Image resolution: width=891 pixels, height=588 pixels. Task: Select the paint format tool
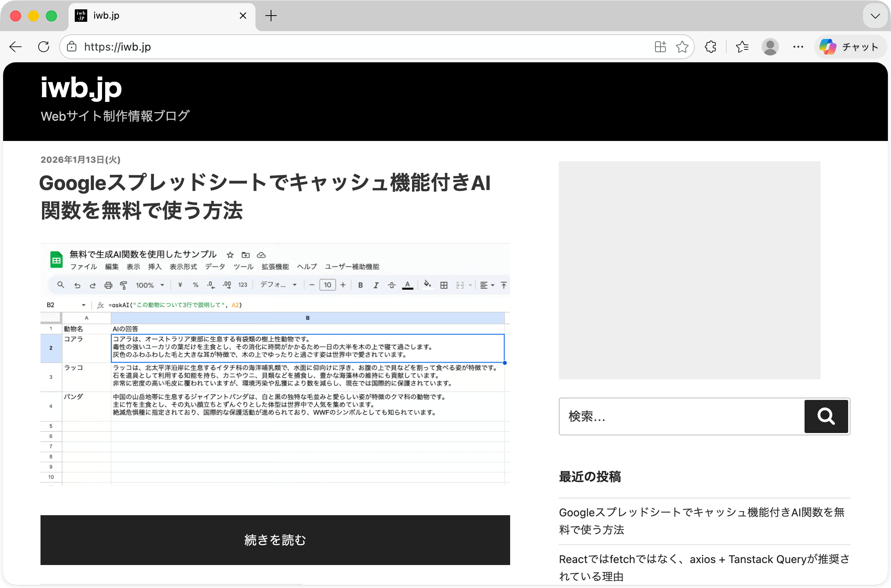tap(123, 285)
